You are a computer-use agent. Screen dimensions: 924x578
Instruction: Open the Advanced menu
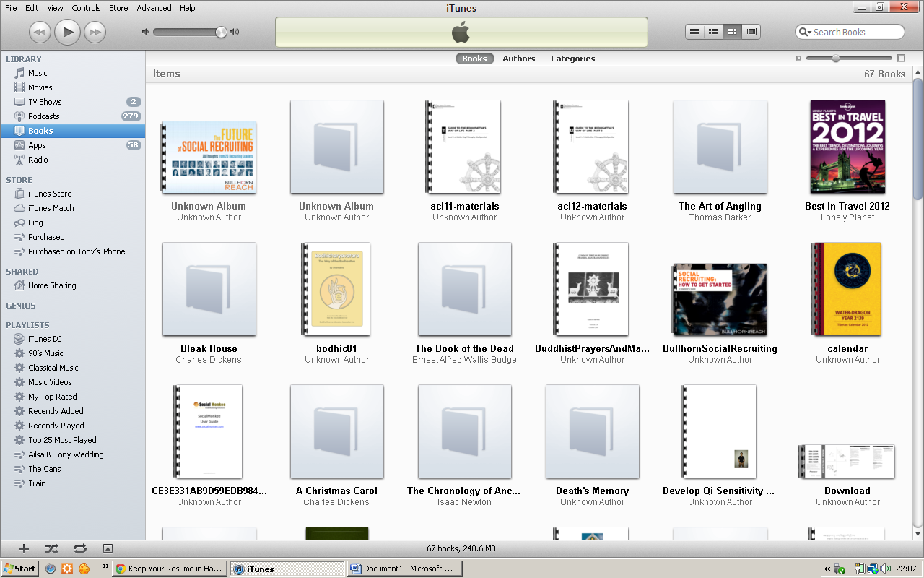pos(154,8)
